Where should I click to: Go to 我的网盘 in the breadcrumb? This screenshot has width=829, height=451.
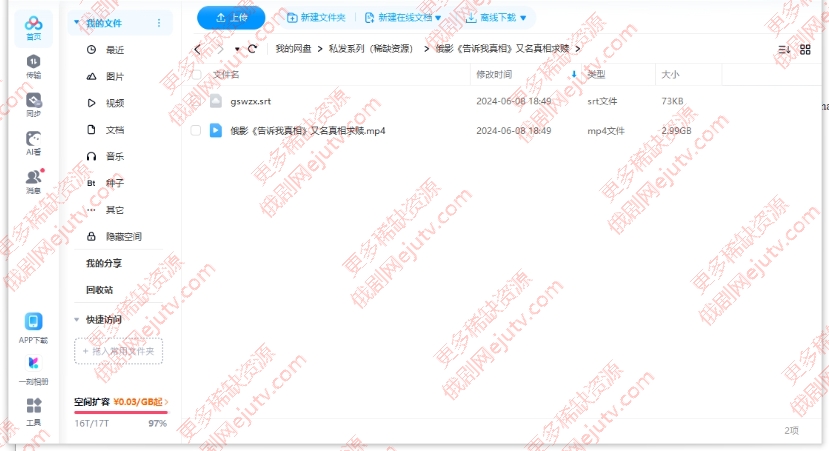click(293, 49)
